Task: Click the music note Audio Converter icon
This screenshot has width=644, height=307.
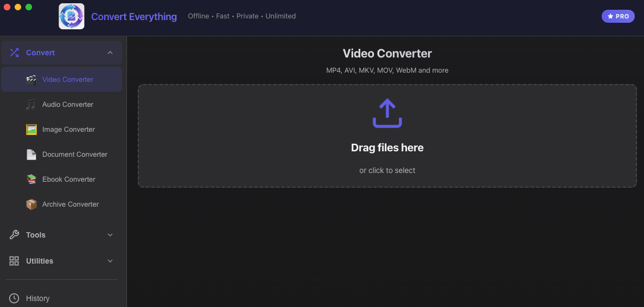Action: tap(31, 105)
